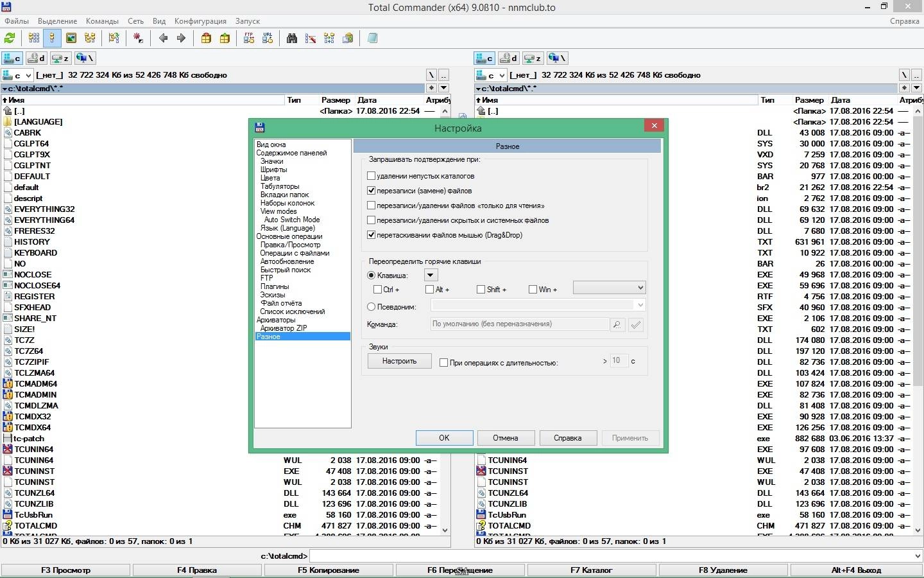Open the arrow dropdown next to Клавиша

coord(431,276)
